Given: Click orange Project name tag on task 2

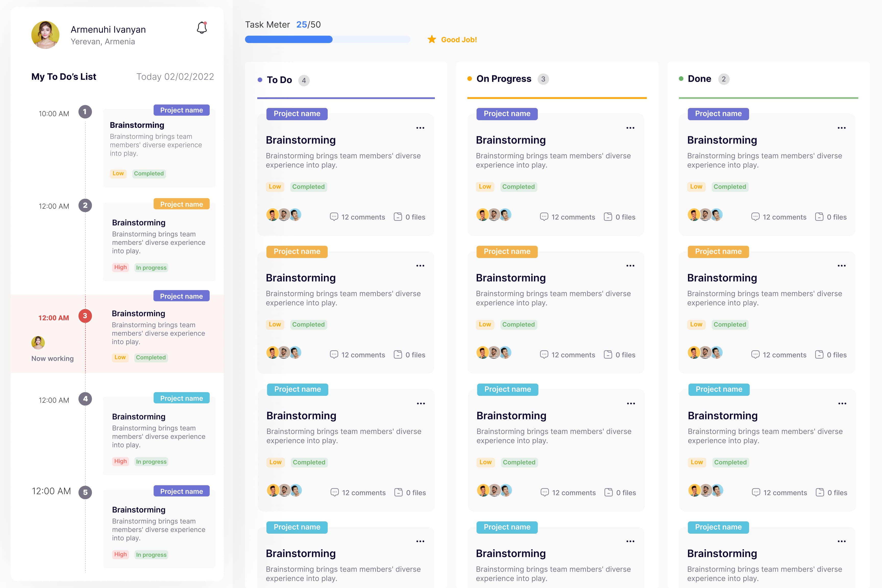Looking at the screenshot, I should tap(181, 204).
